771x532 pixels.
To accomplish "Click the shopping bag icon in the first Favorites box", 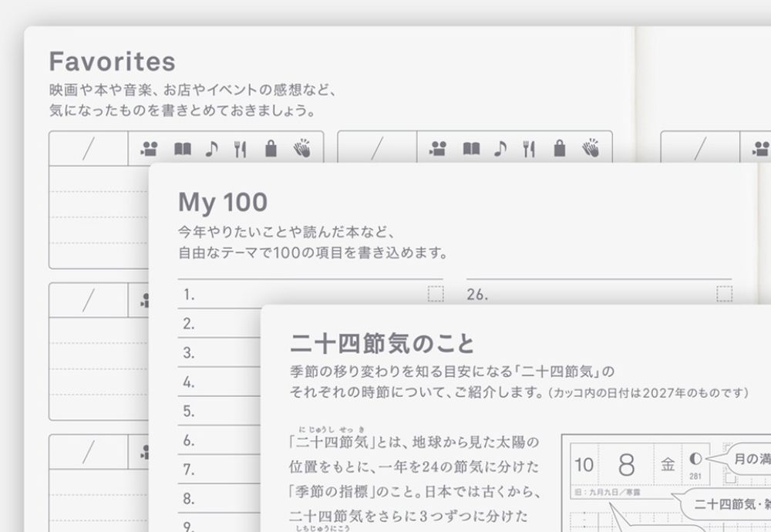I will [271, 148].
